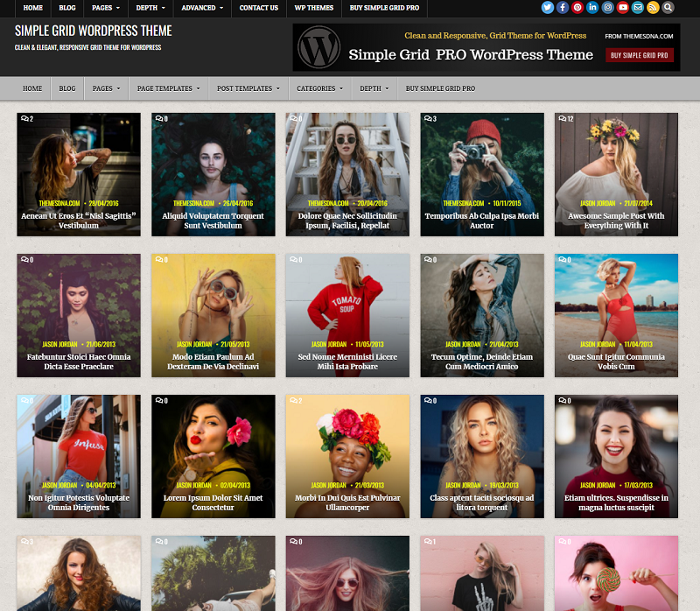Open Awesome Sample Post With Everything post

[x=616, y=221]
